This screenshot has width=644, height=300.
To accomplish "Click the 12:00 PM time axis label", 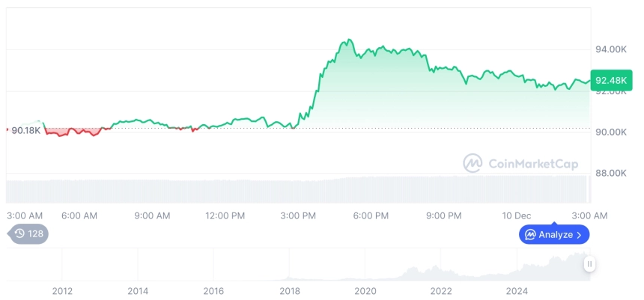I will pos(225,215).
